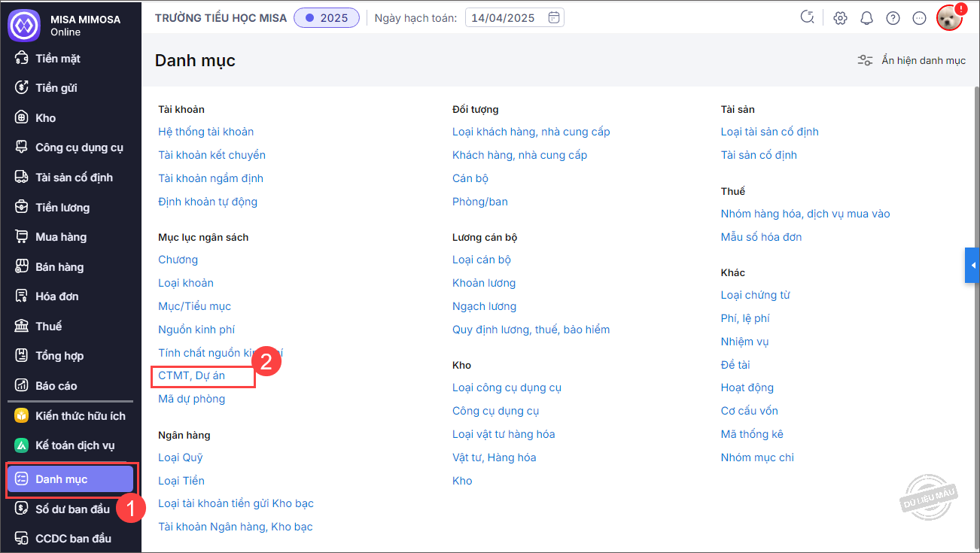Select Tài sản cố định sidebar item
Viewport: 980px width, 553px height.
(74, 178)
